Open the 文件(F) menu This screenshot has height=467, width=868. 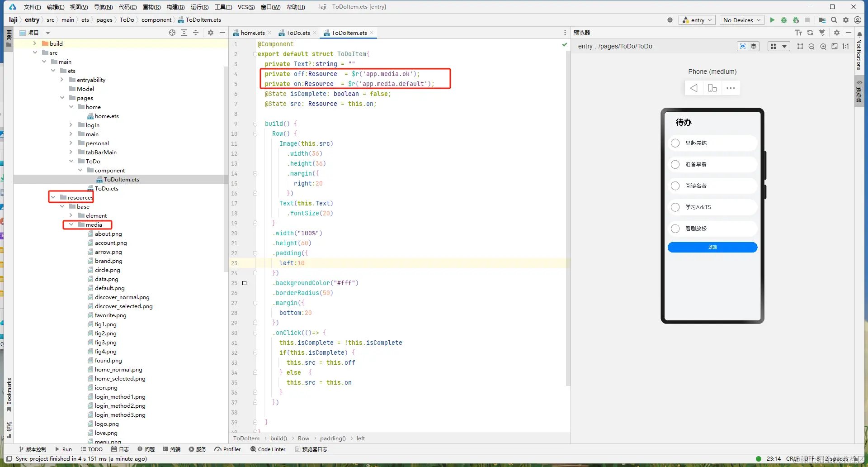click(x=32, y=7)
